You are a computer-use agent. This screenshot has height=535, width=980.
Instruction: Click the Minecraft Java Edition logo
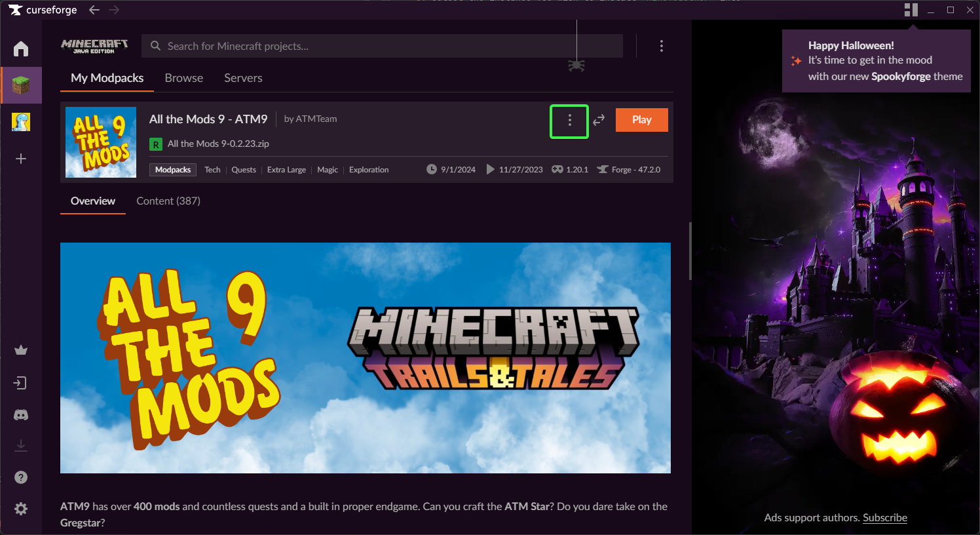94,46
